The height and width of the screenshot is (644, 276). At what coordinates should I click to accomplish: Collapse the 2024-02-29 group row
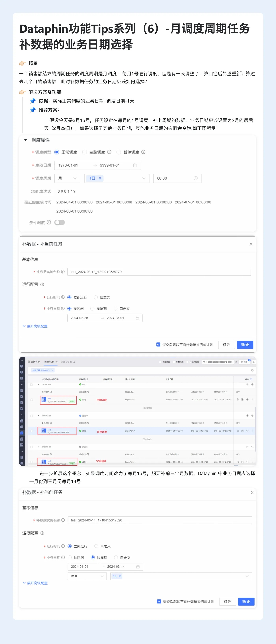tap(38, 416)
